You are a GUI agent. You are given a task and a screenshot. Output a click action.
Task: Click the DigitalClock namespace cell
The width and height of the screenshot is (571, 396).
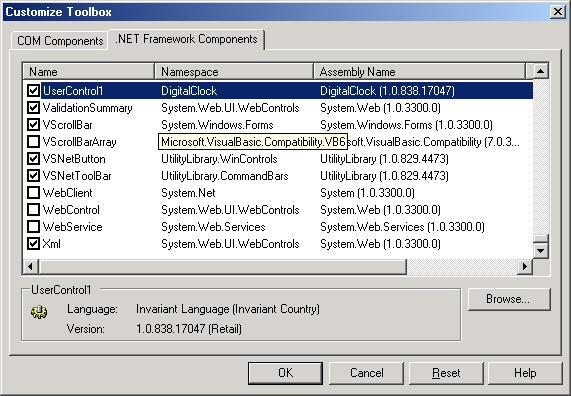189,91
